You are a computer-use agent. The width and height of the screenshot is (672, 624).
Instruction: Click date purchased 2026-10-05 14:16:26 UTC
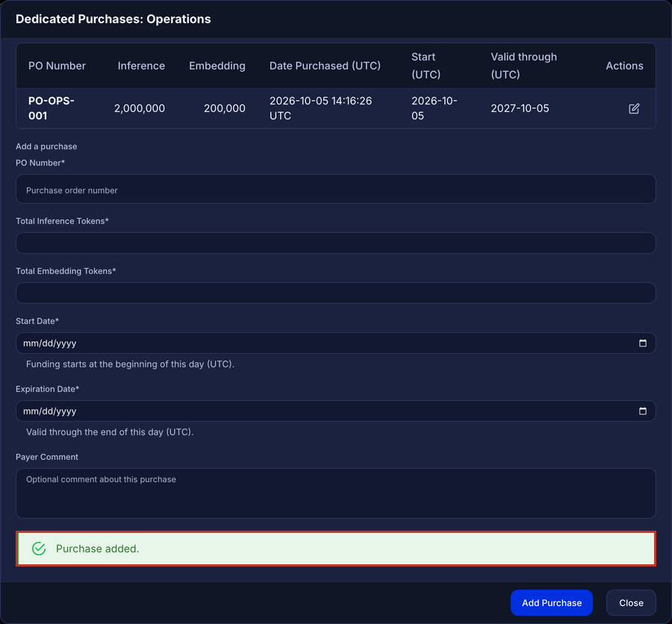(320, 108)
